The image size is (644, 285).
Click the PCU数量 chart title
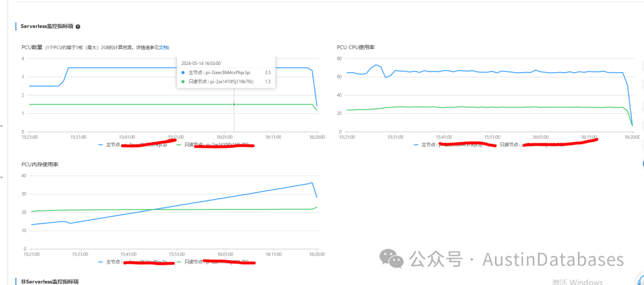(x=32, y=48)
